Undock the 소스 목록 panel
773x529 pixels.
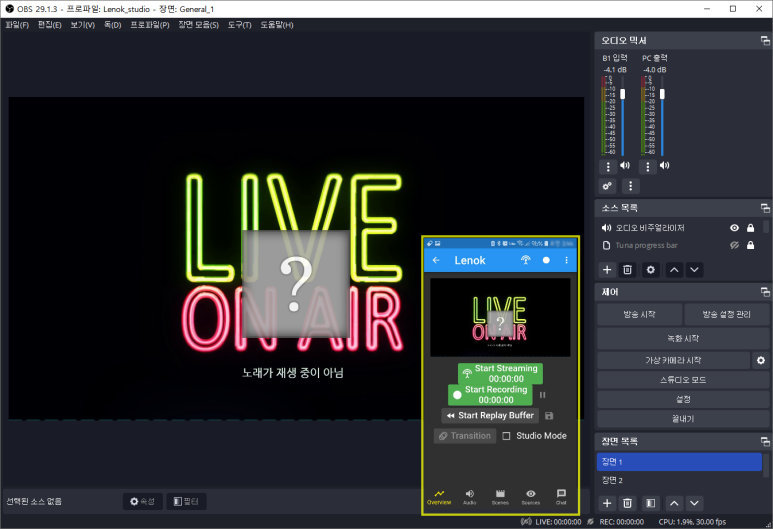[765, 208]
